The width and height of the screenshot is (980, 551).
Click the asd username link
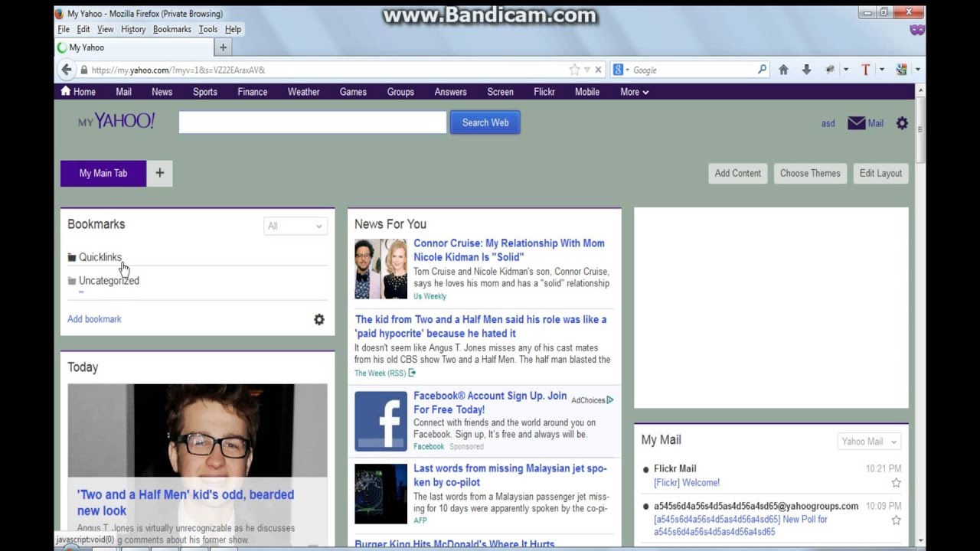click(x=828, y=123)
